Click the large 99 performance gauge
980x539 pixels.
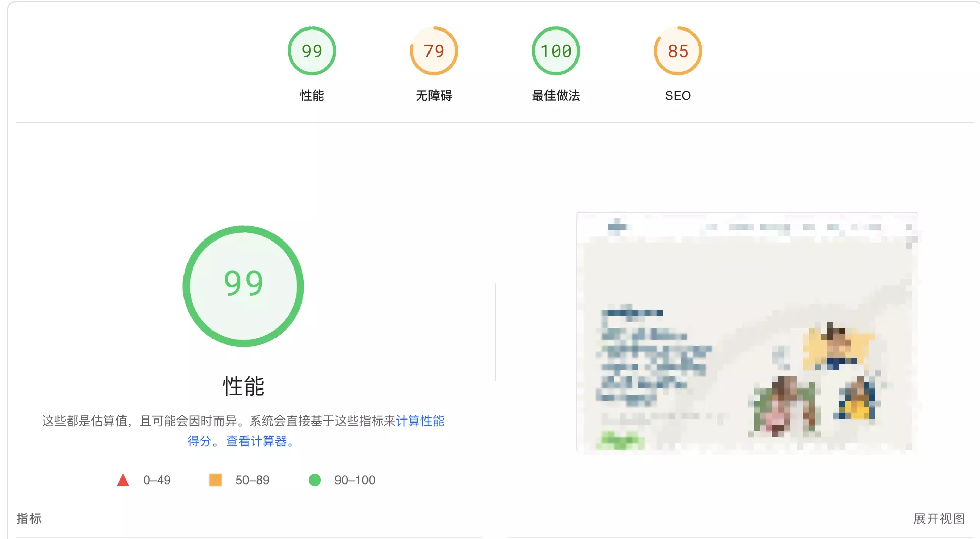tap(243, 286)
